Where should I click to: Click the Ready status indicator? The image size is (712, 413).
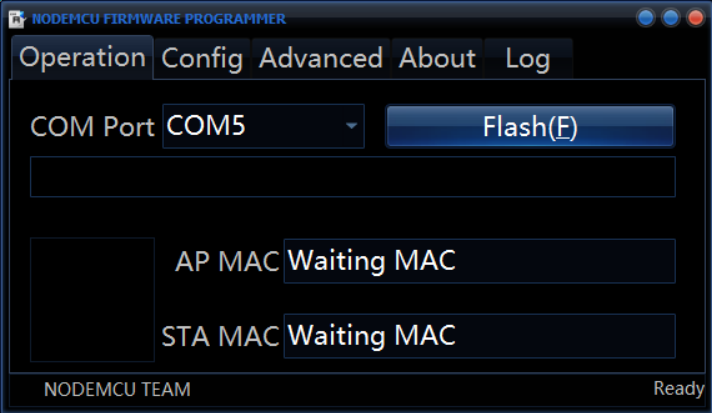(x=678, y=388)
